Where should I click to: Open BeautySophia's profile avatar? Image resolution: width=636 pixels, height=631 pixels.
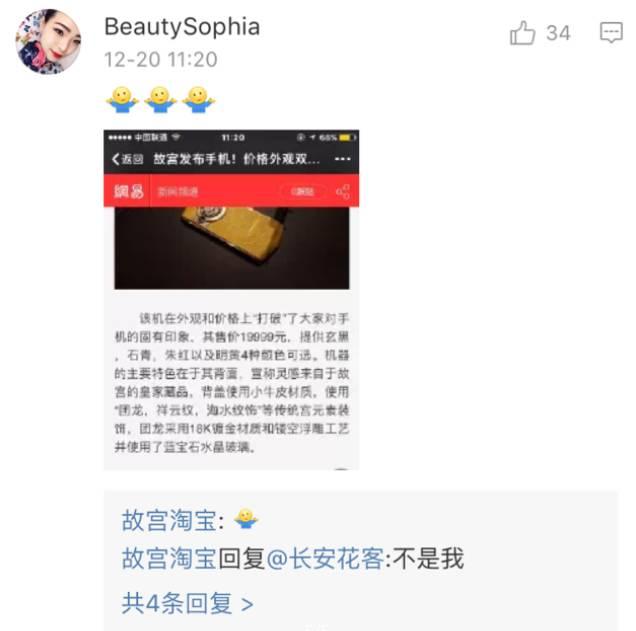tap(48, 41)
